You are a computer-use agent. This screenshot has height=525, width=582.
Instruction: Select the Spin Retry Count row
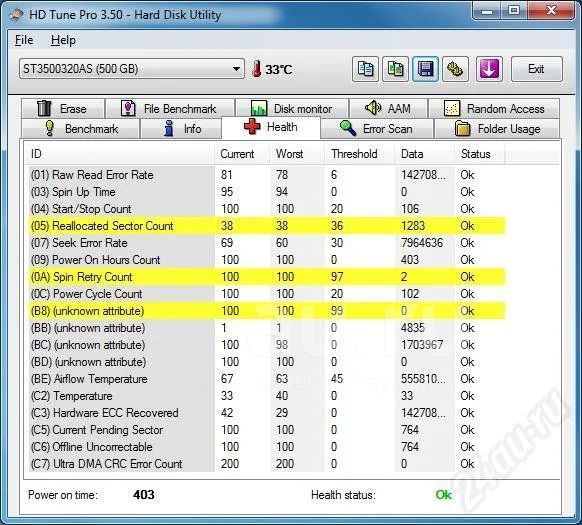coord(267,277)
